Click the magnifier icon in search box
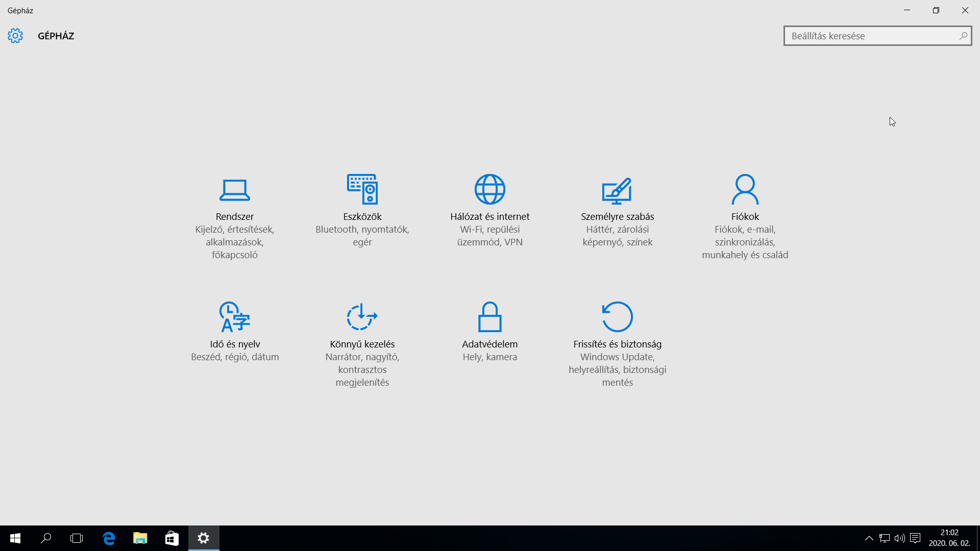 click(963, 36)
